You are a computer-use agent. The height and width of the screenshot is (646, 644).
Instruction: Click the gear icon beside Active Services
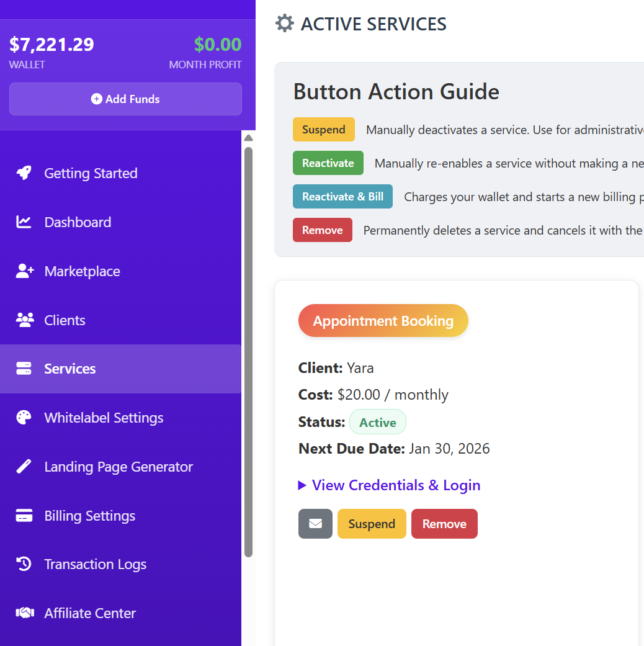[x=285, y=24]
